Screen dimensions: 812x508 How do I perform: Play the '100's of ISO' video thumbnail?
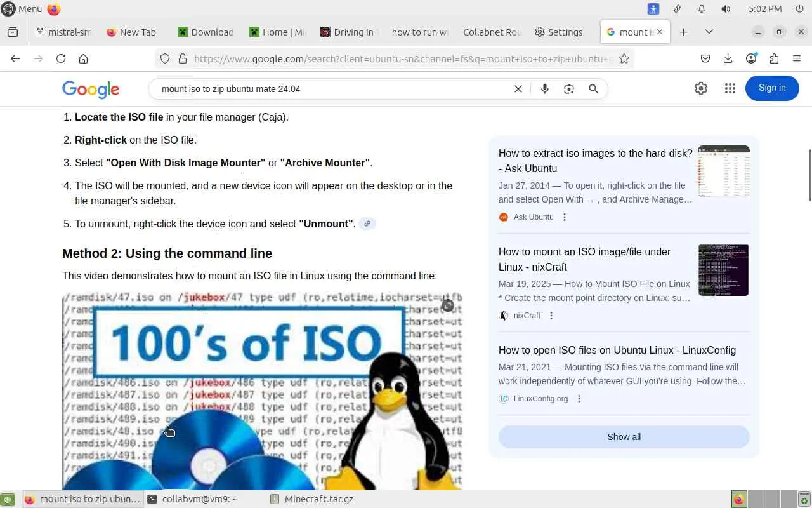point(262,391)
